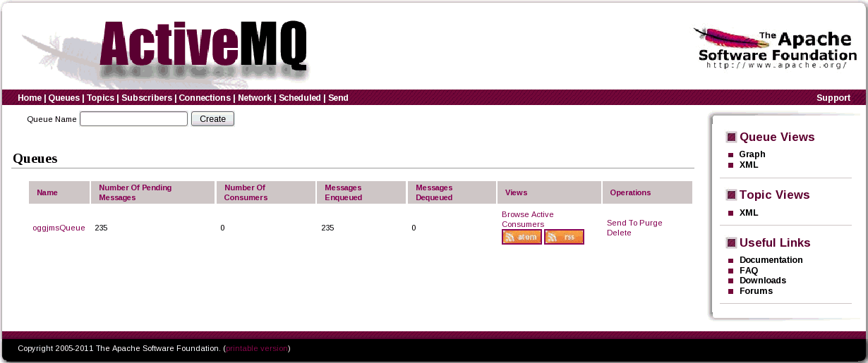The width and height of the screenshot is (868, 363).
Task: Open the oggjmsQueue queue link
Action: pyautogui.click(x=59, y=228)
